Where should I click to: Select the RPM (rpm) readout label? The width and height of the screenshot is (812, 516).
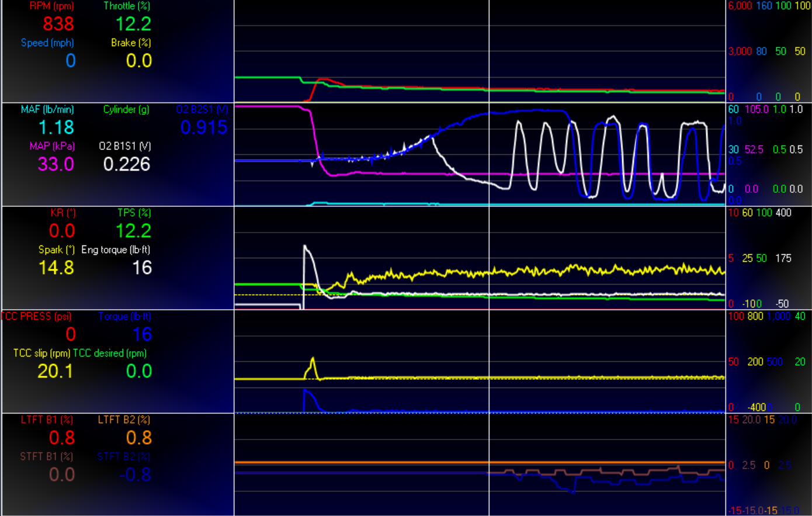(x=52, y=6)
